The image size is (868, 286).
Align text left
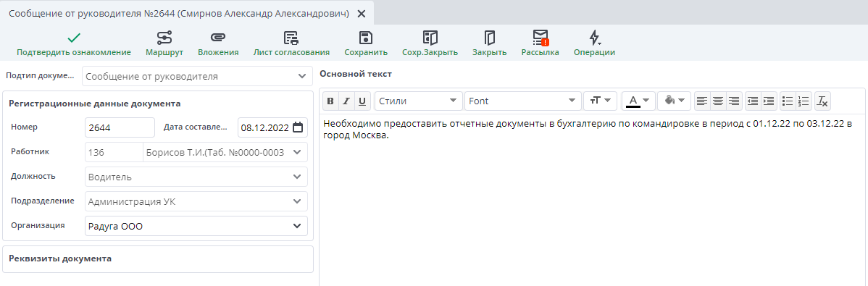pos(702,101)
